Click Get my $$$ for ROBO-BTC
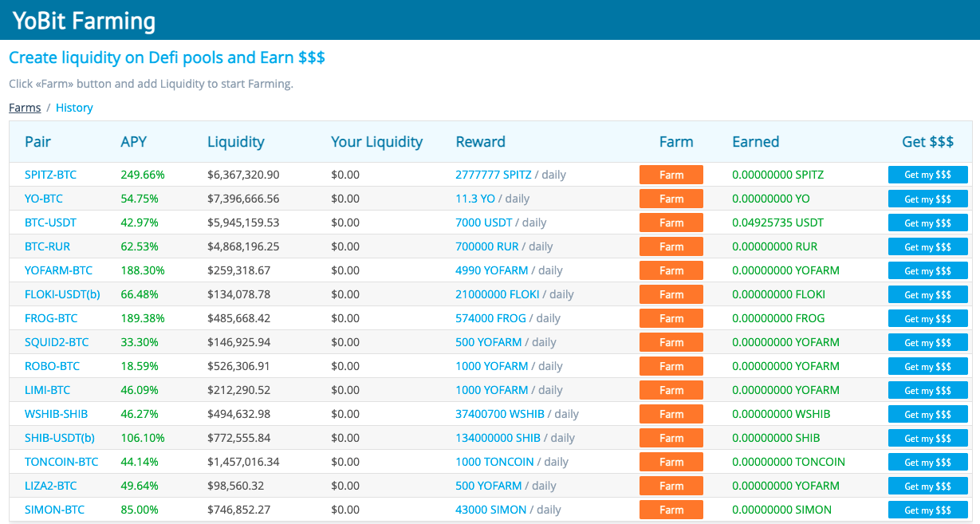 click(x=928, y=366)
